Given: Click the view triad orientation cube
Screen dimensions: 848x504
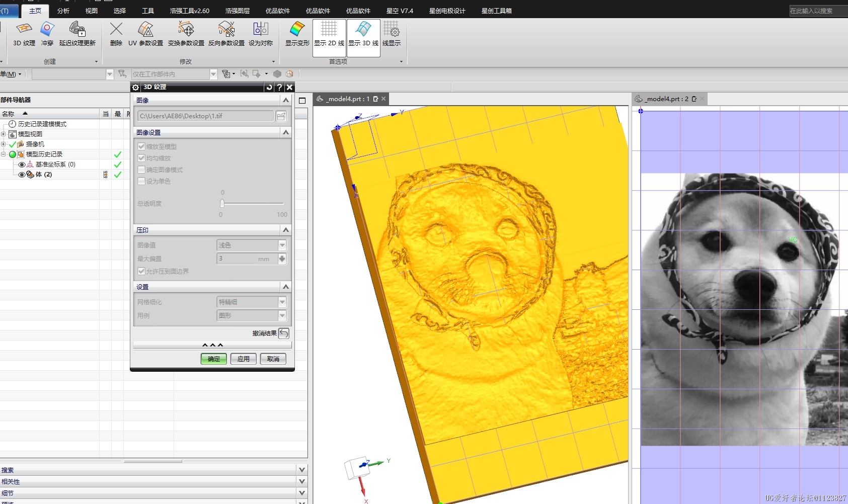Looking at the screenshot, I should [x=356, y=469].
